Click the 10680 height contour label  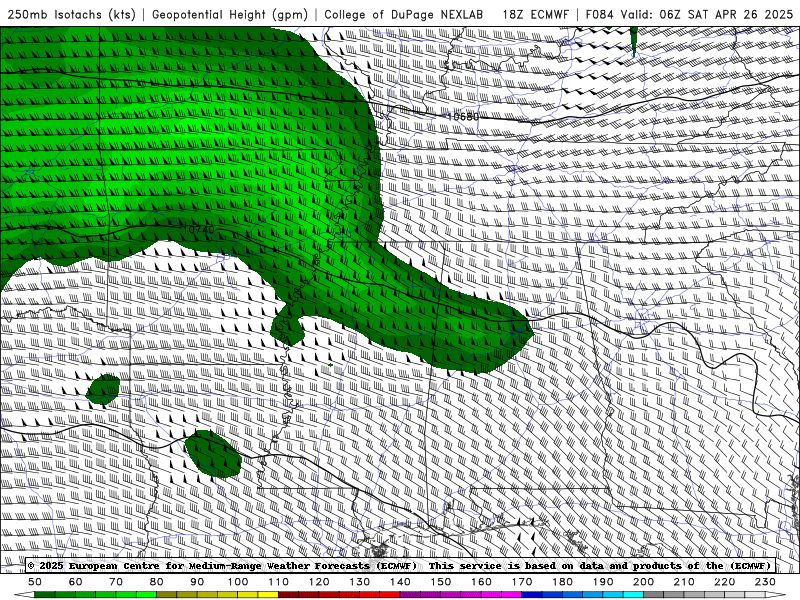(463, 116)
